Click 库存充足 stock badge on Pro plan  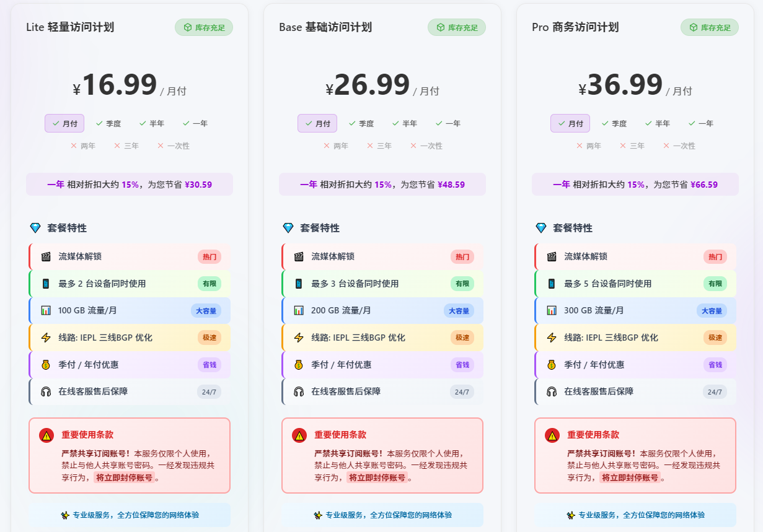[710, 27]
